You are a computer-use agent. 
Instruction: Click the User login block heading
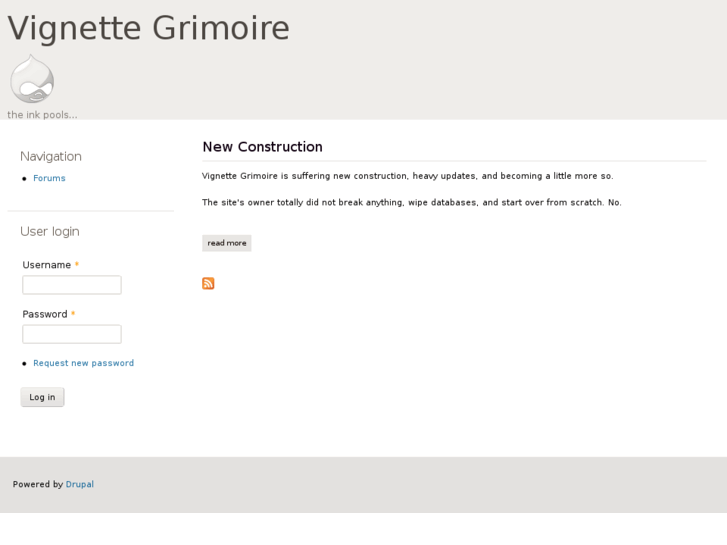point(50,231)
